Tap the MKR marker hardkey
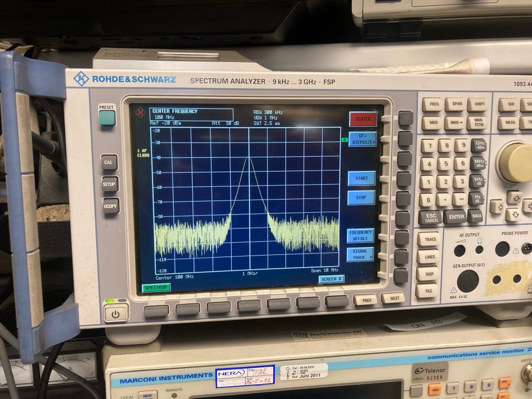The image size is (532, 399). tap(433, 122)
